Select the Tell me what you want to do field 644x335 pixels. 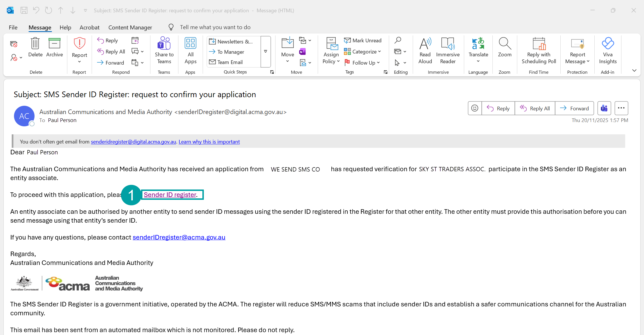coord(215,27)
